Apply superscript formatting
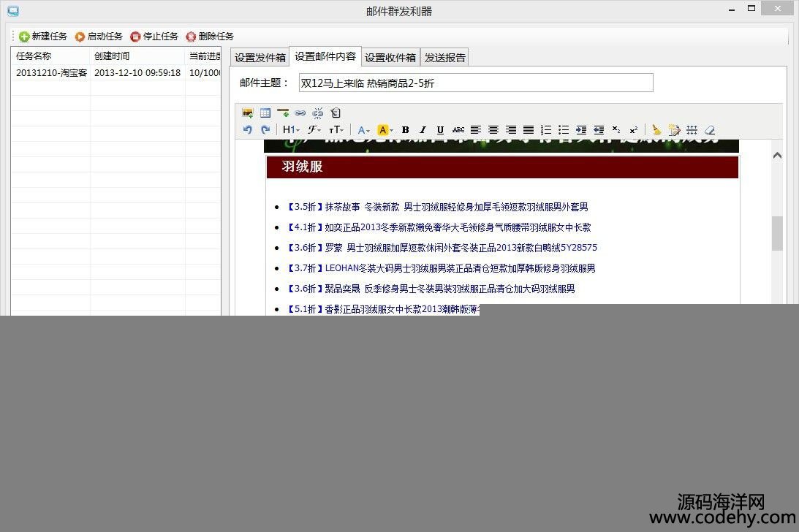Image resolution: width=799 pixels, height=532 pixels. (633, 130)
